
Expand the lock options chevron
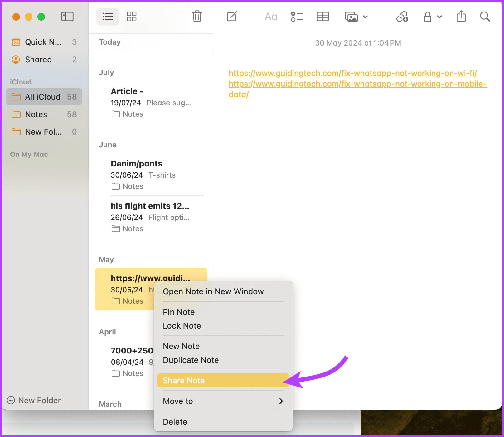[x=440, y=17]
